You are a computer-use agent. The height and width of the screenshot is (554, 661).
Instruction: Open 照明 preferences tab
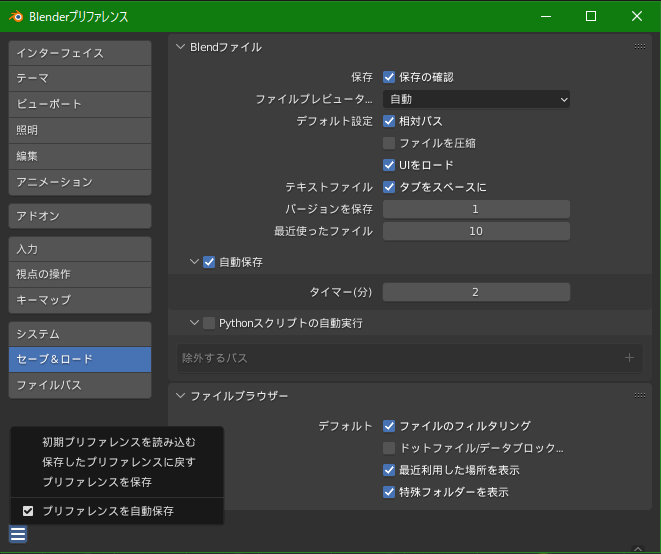(80, 130)
